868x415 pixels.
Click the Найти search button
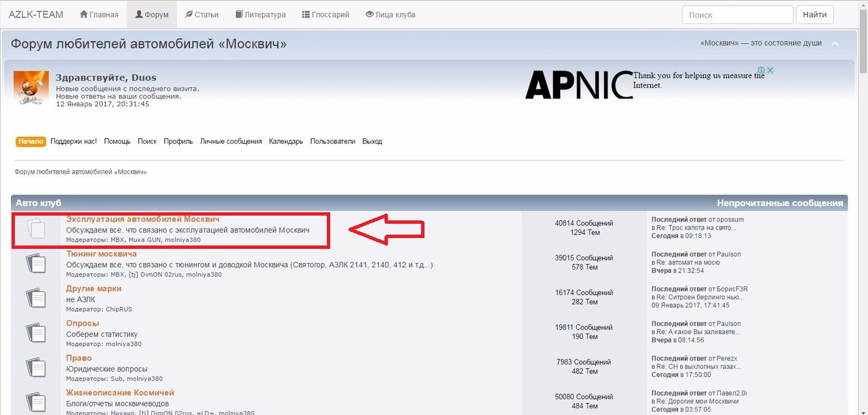814,15
